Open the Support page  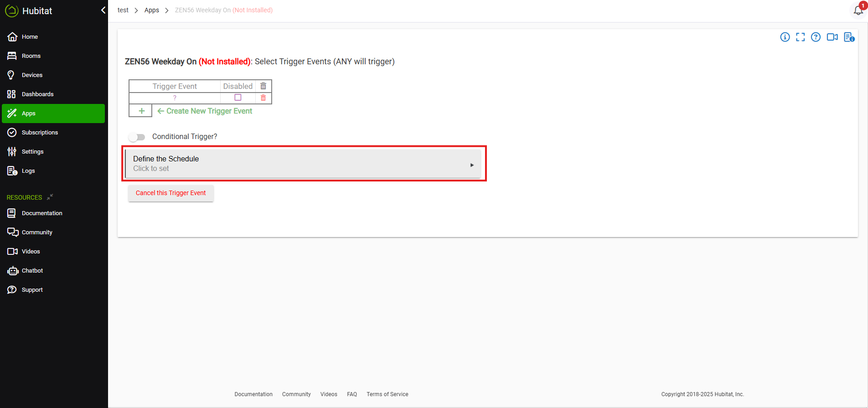(53, 290)
